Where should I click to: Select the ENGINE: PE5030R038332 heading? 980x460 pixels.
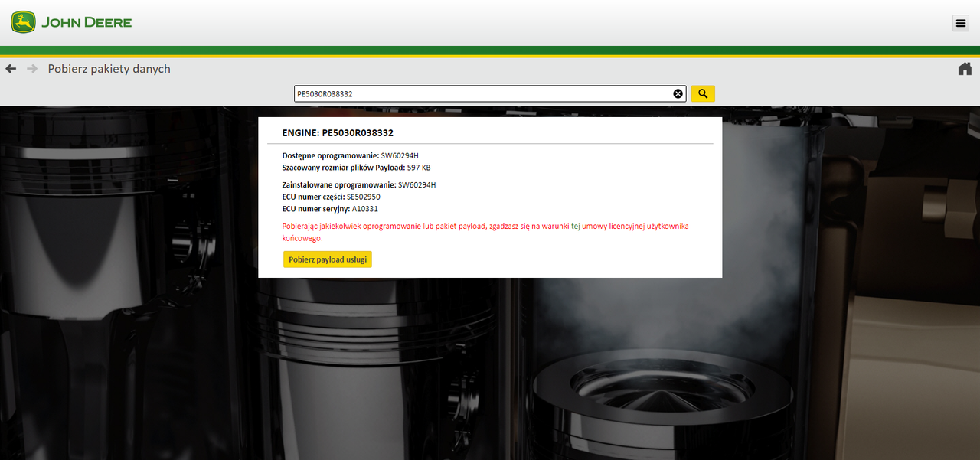[x=338, y=132]
